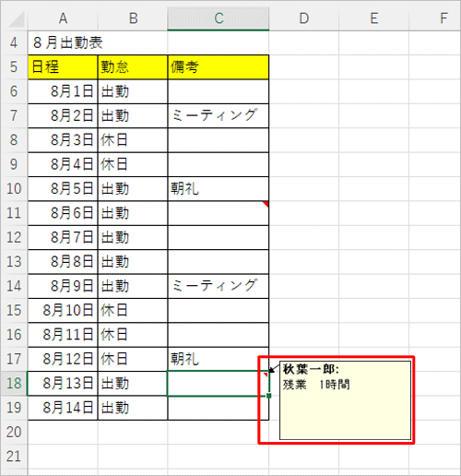
Task: Select row 21 header
Action: coord(14,457)
